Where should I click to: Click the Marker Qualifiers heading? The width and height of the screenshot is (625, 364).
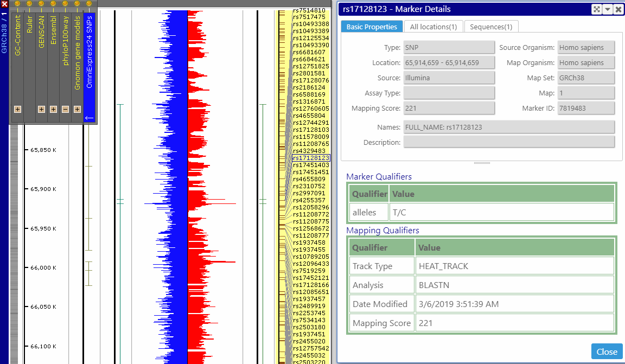tap(379, 177)
